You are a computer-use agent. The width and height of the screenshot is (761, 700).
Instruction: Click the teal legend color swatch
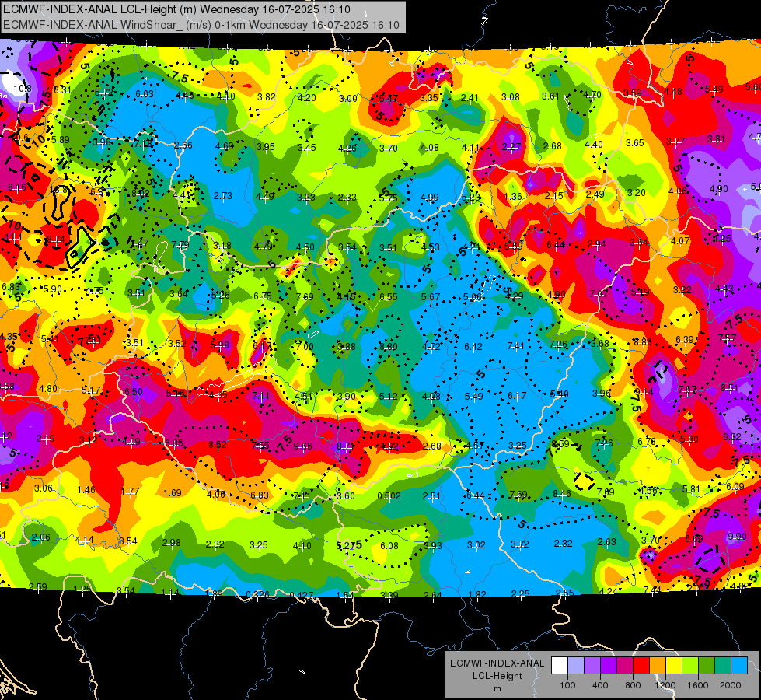(x=723, y=666)
